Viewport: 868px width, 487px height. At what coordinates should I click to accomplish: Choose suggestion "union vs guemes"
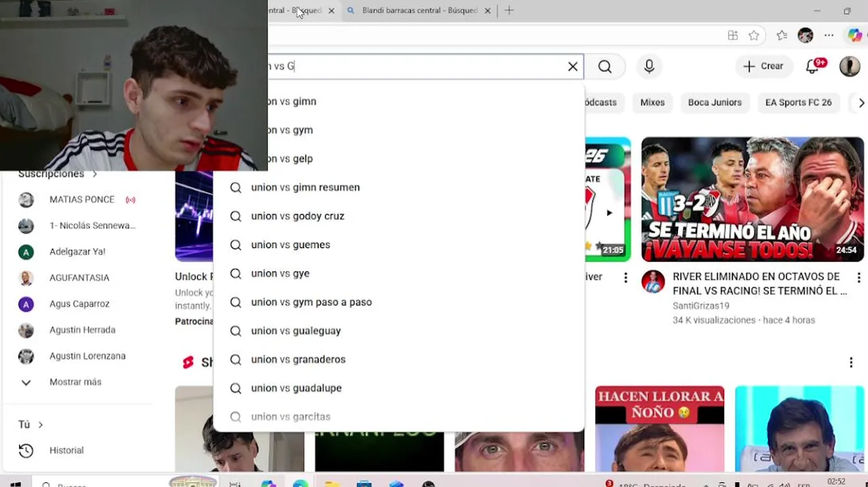[x=399, y=245]
